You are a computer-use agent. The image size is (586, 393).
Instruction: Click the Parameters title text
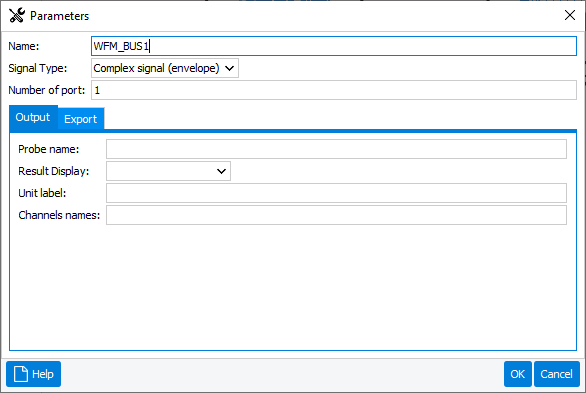[59, 16]
